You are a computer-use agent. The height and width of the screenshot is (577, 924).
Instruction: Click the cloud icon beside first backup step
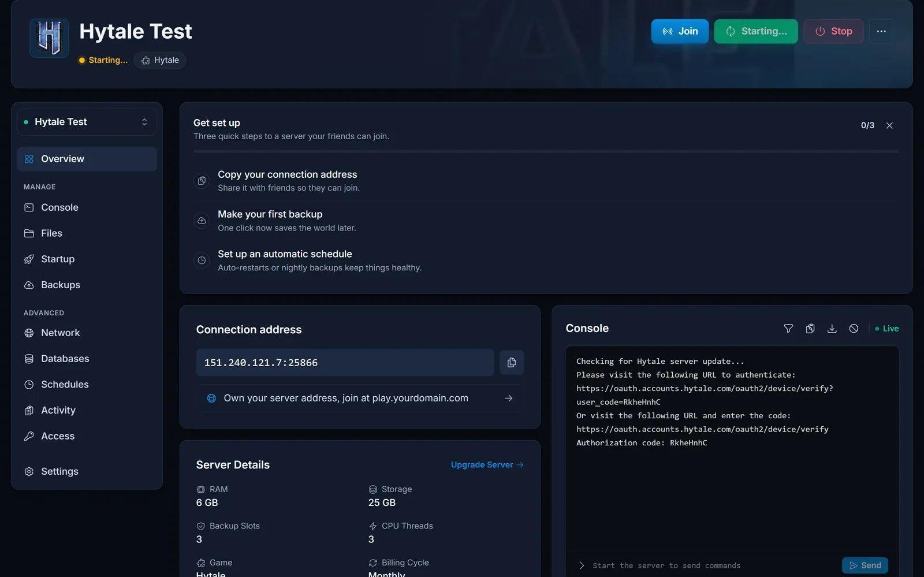[x=202, y=221]
